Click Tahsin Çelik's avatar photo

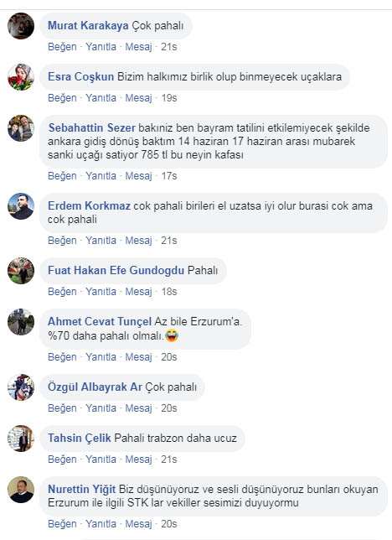[21, 439]
